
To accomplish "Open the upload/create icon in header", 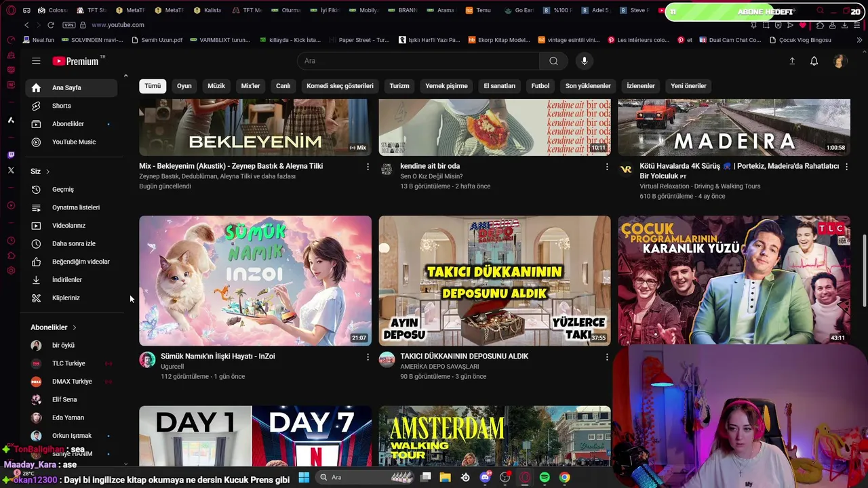I will [792, 61].
